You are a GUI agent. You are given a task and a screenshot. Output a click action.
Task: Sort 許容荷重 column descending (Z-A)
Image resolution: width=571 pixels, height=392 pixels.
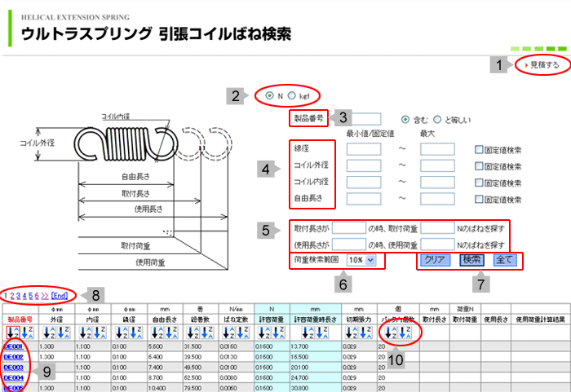point(279,333)
